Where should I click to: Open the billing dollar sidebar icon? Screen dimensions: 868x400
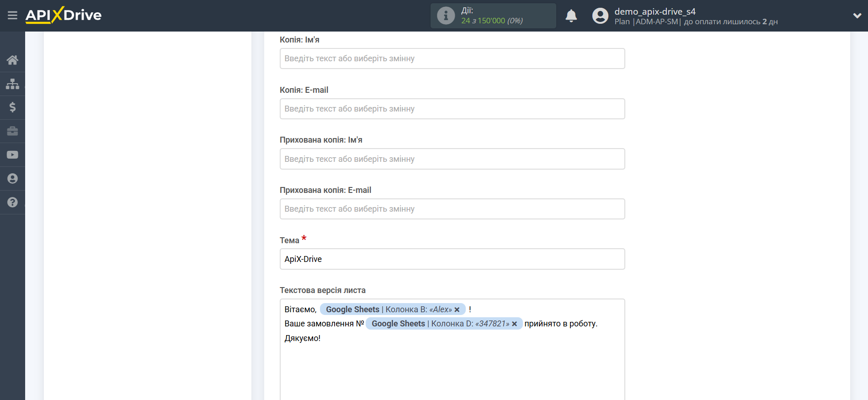point(12,107)
